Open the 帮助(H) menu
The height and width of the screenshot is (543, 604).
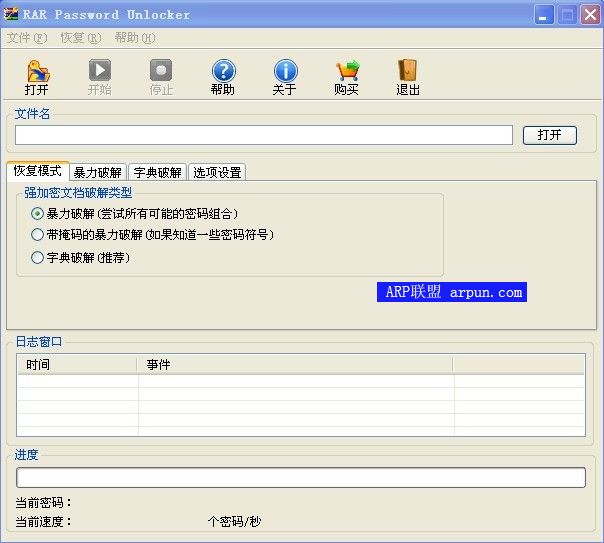pos(135,38)
